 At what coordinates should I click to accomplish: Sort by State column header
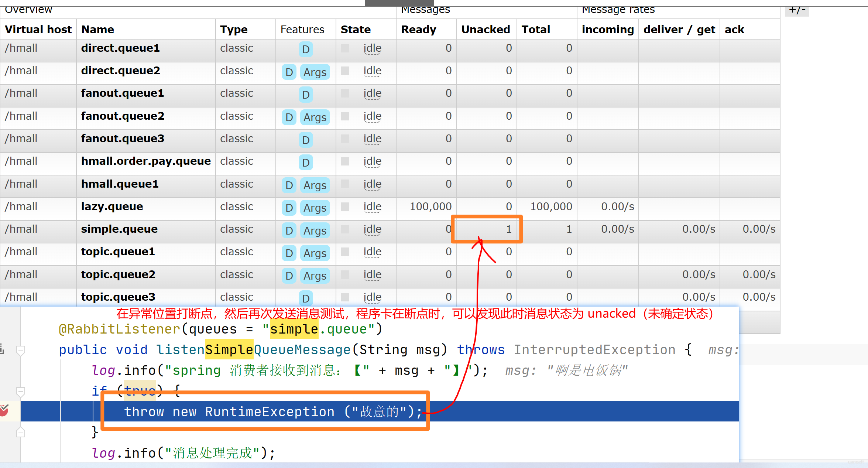(x=356, y=30)
